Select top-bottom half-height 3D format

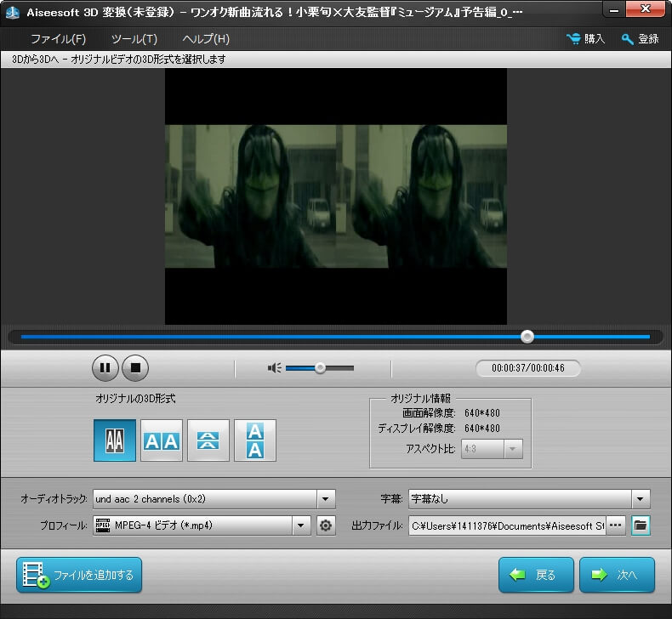coord(208,440)
